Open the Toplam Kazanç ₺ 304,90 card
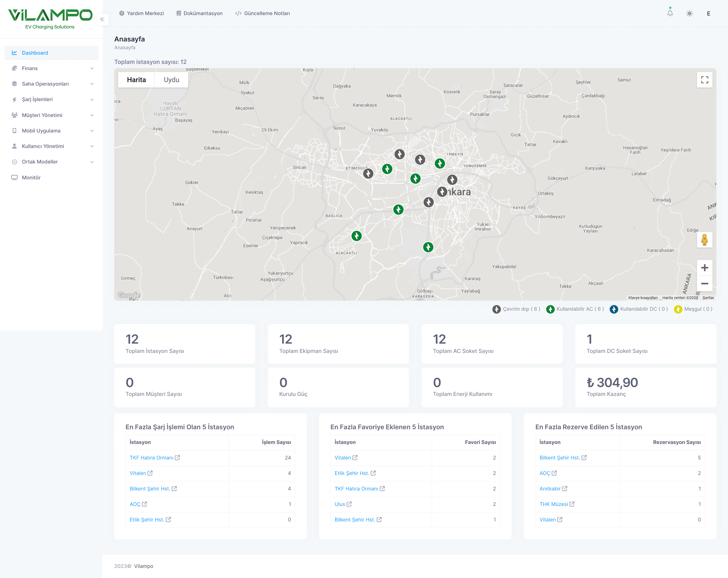This screenshot has height=578, width=728. coord(646,387)
